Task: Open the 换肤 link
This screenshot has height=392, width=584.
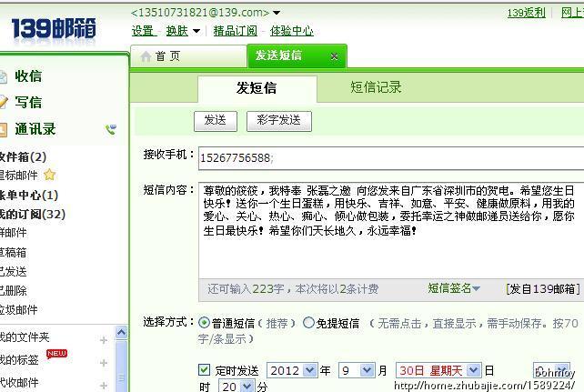Action: pyautogui.click(x=176, y=31)
